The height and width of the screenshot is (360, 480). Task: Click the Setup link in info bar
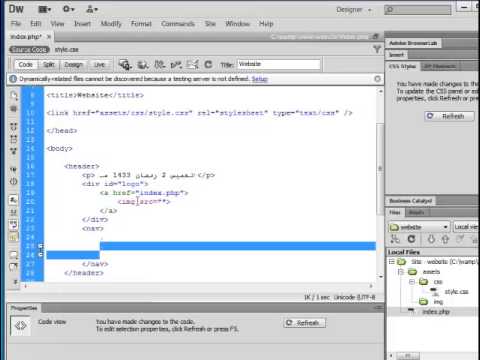[260, 79]
